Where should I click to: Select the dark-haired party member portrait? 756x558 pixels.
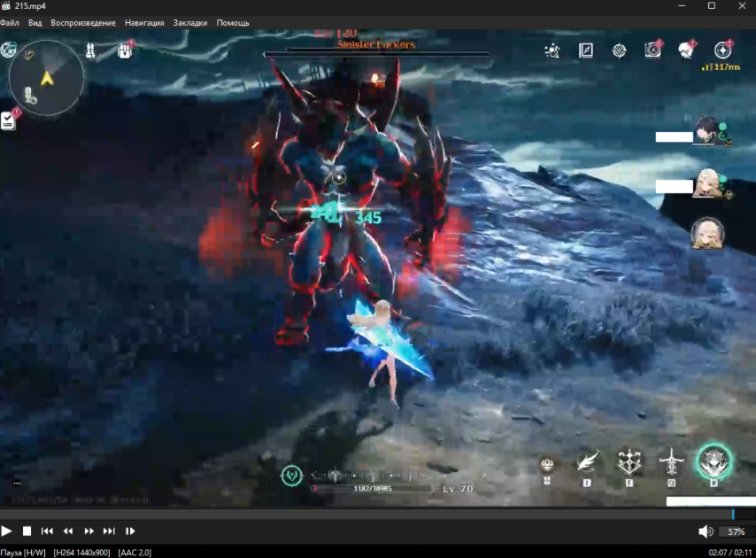tap(708, 131)
